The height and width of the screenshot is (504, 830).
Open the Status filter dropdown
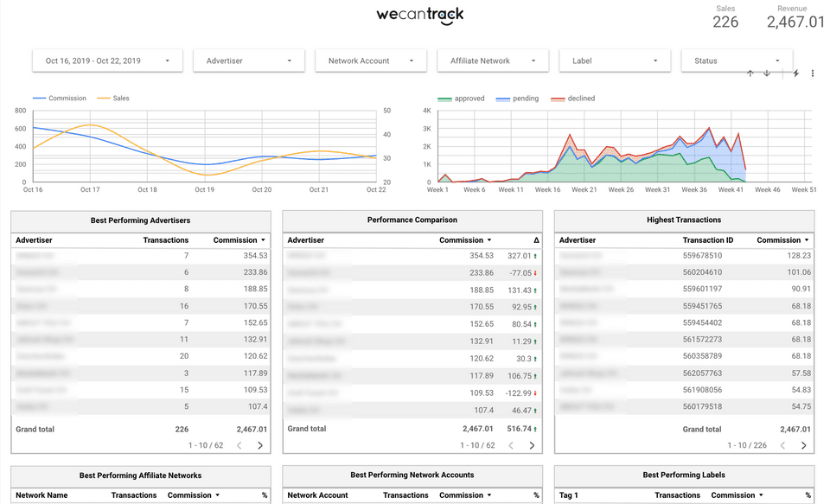(x=737, y=61)
